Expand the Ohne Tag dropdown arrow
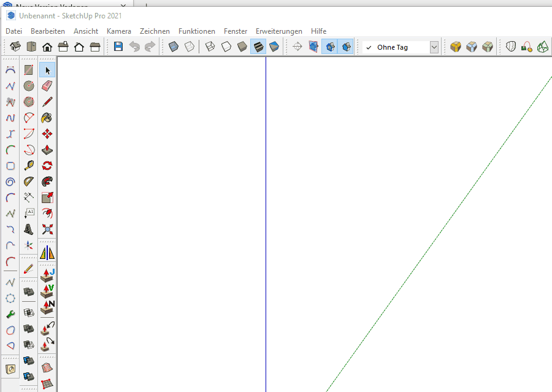 pos(434,47)
